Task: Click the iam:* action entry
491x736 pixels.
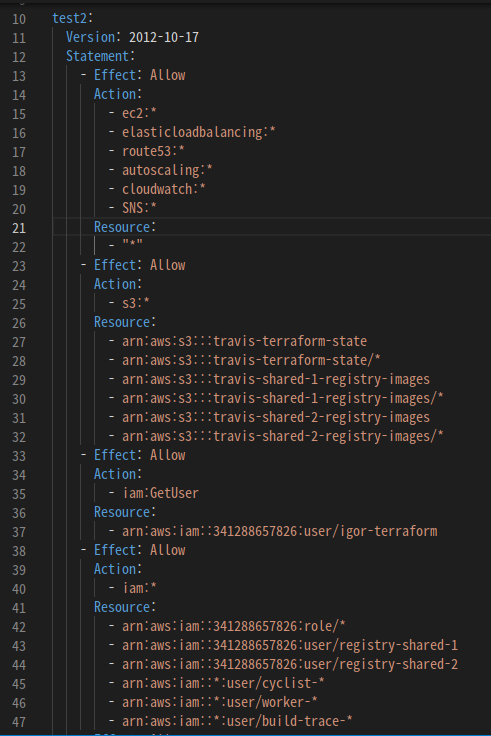Action: [x=139, y=588]
